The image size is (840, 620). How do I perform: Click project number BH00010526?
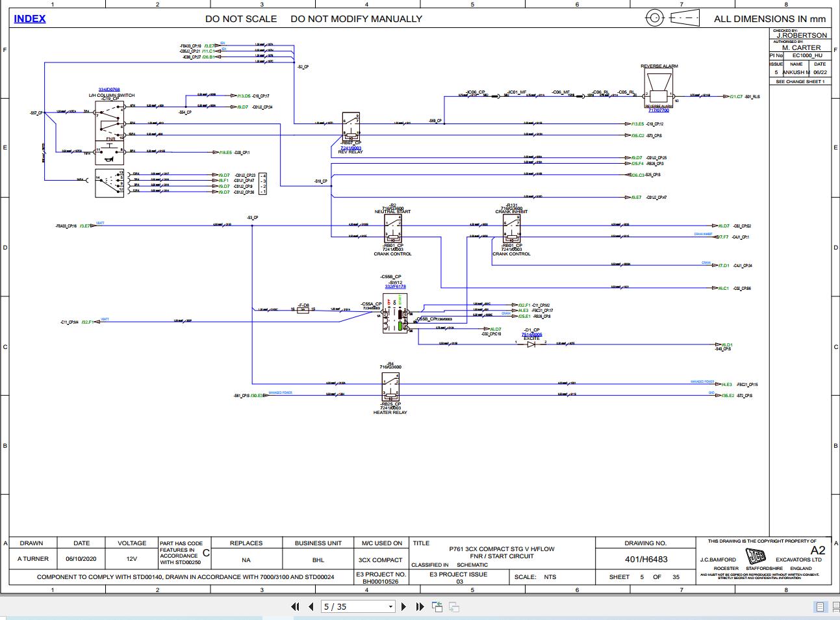[381, 582]
